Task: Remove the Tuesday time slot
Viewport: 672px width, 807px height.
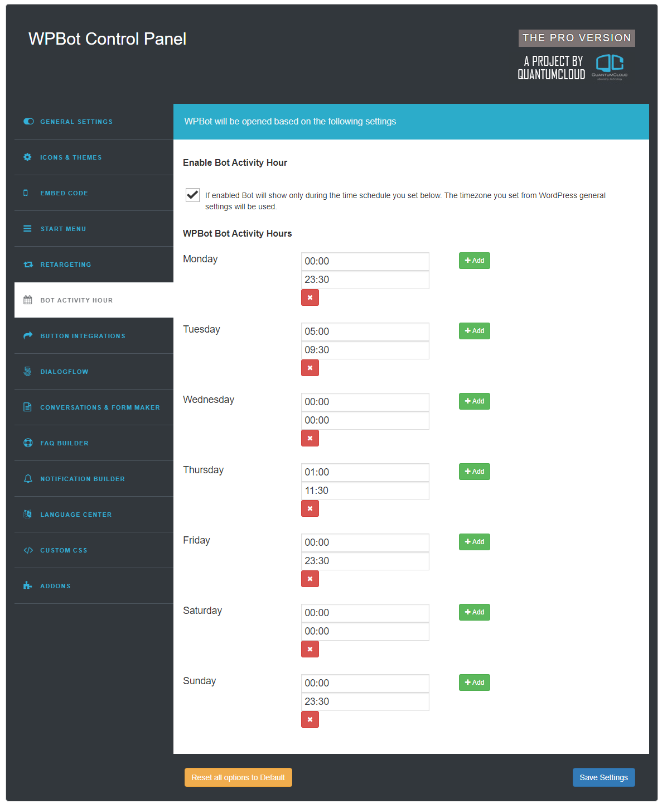Action: coord(310,368)
